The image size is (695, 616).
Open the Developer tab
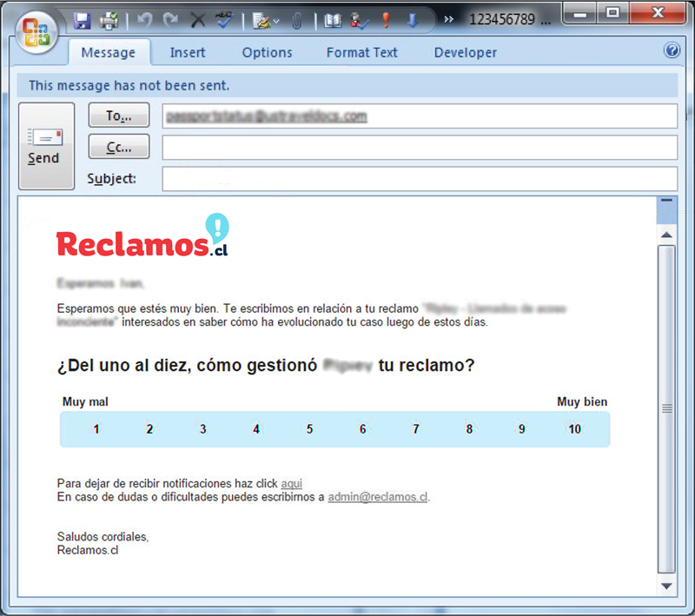[x=466, y=53]
